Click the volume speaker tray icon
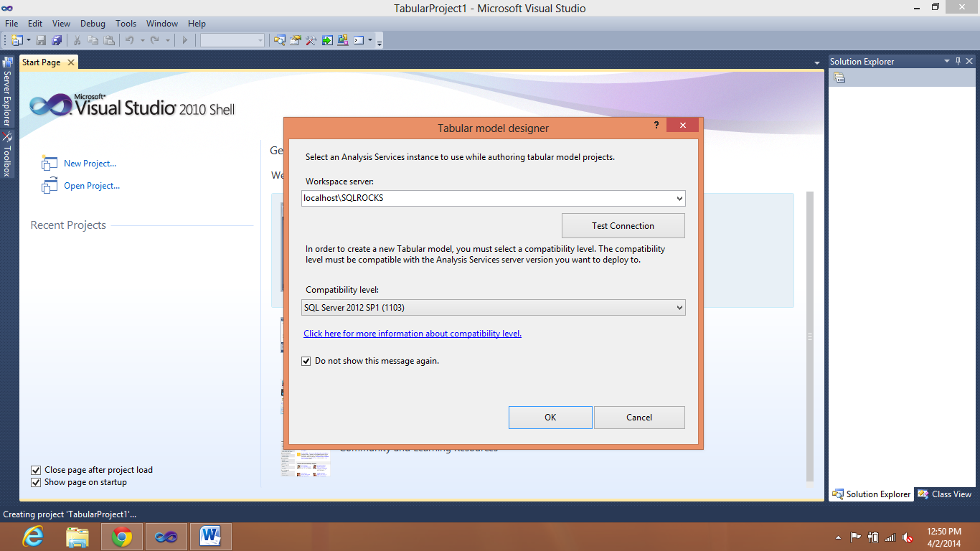Screen dimensions: 980x551 [x=908, y=537]
